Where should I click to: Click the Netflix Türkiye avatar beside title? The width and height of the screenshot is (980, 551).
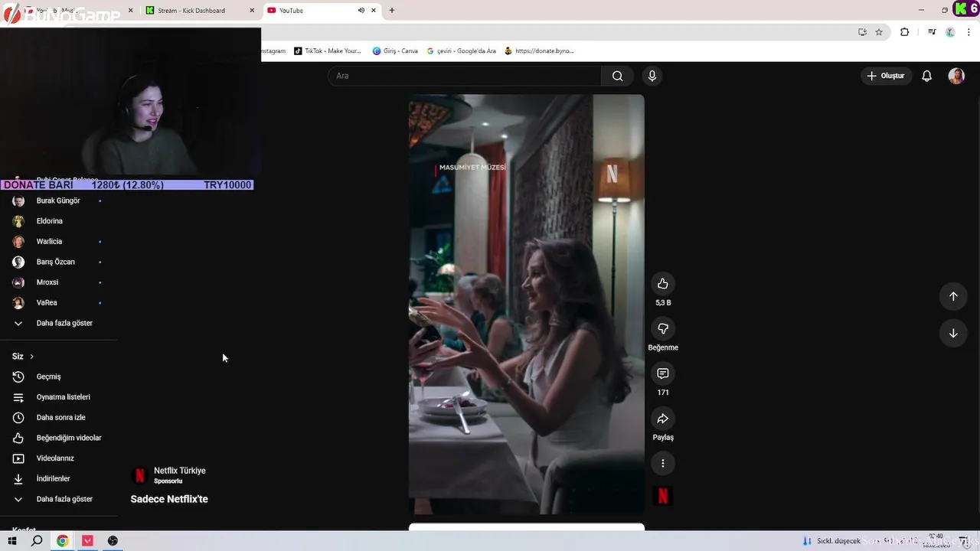pyautogui.click(x=139, y=475)
